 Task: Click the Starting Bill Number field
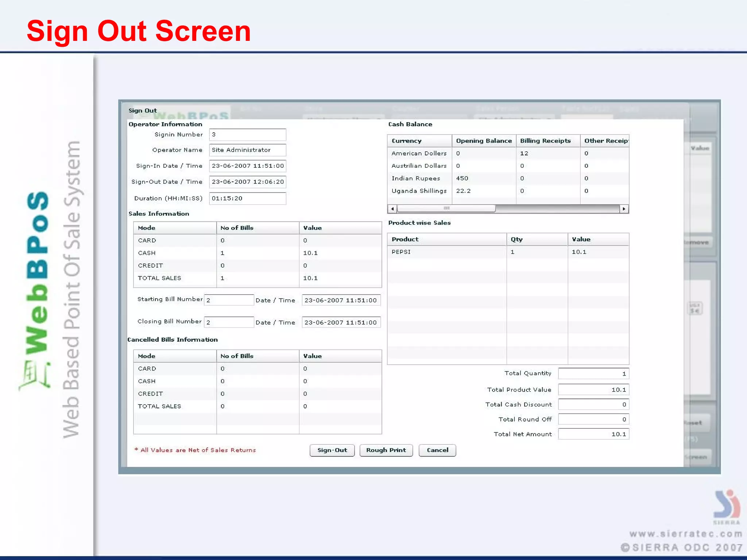tap(229, 300)
